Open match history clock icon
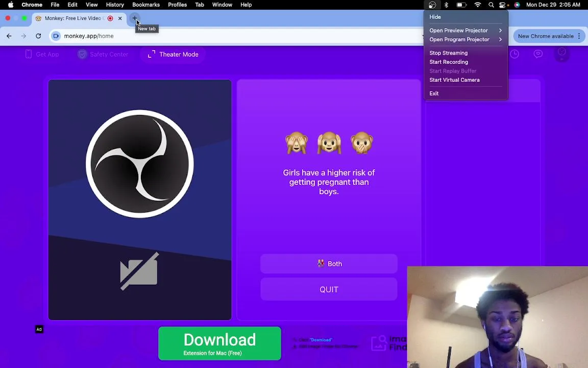The width and height of the screenshot is (588, 368). 514,54
